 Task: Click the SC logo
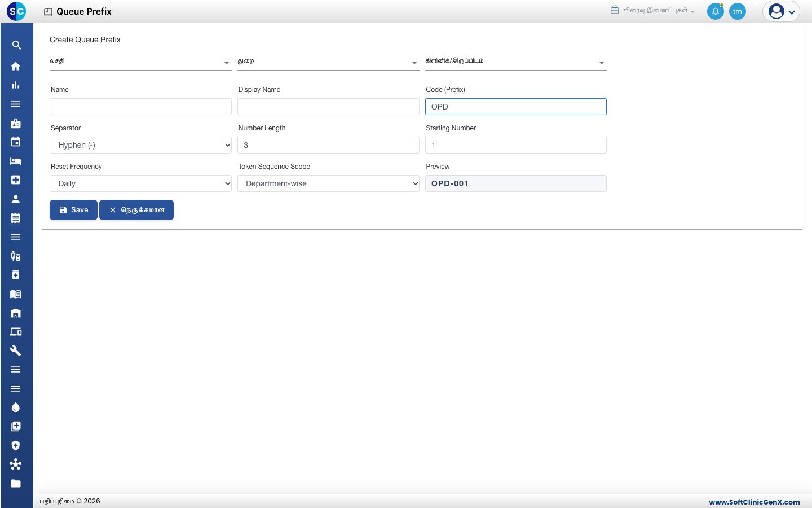click(x=16, y=11)
